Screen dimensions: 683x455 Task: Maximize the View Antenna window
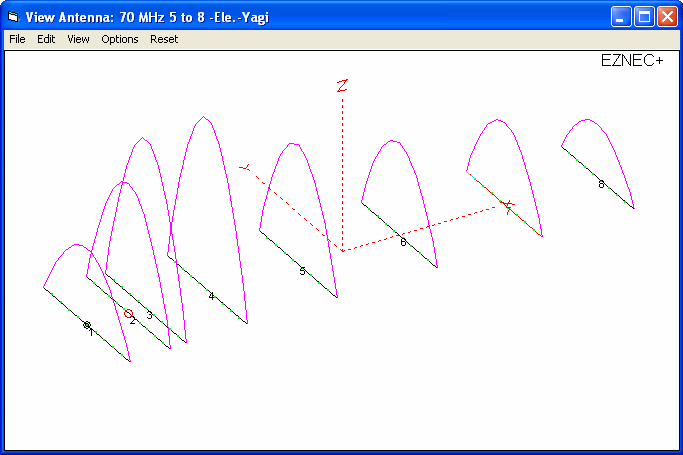pyautogui.click(x=644, y=17)
